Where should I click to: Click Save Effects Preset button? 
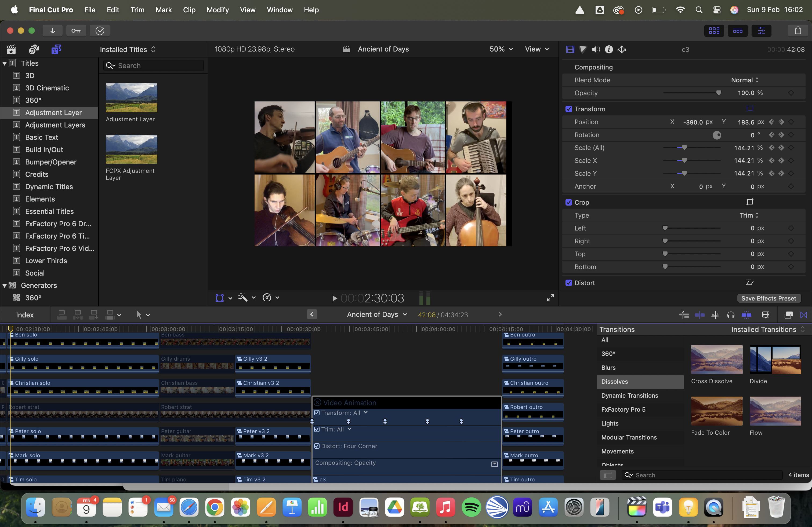(769, 298)
